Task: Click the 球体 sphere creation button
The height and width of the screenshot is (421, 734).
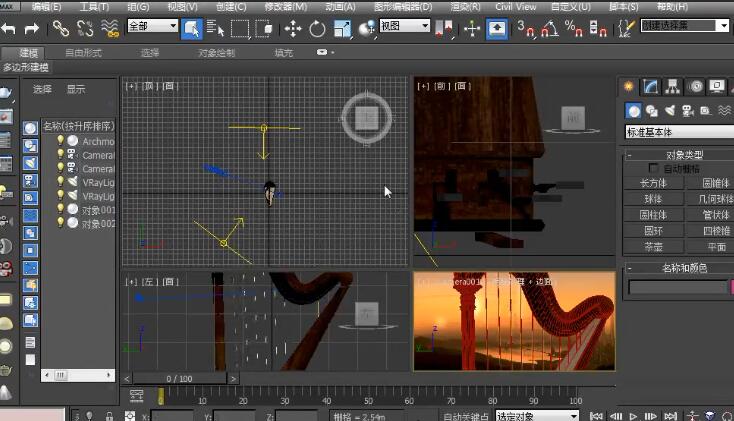Action: pos(652,199)
